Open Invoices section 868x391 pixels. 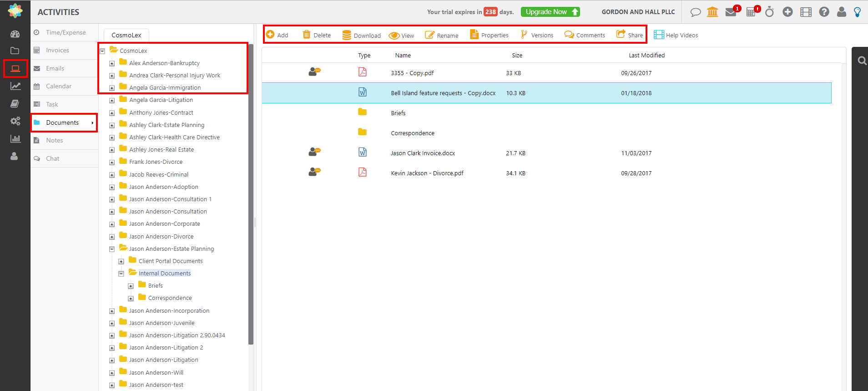click(65, 50)
